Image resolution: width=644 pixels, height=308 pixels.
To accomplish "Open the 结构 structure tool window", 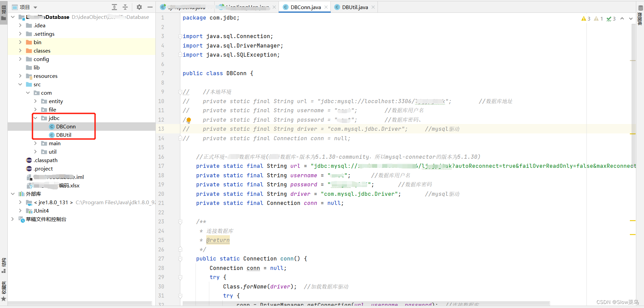I will click(4, 266).
